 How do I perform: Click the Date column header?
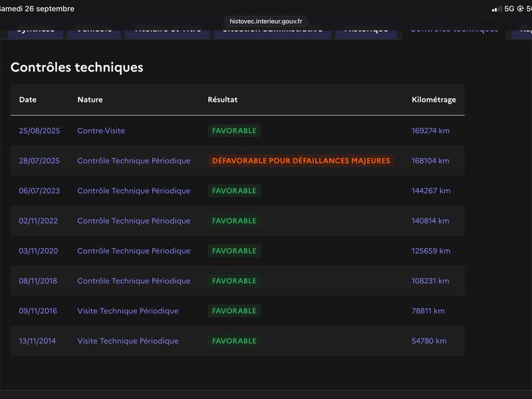pos(28,100)
